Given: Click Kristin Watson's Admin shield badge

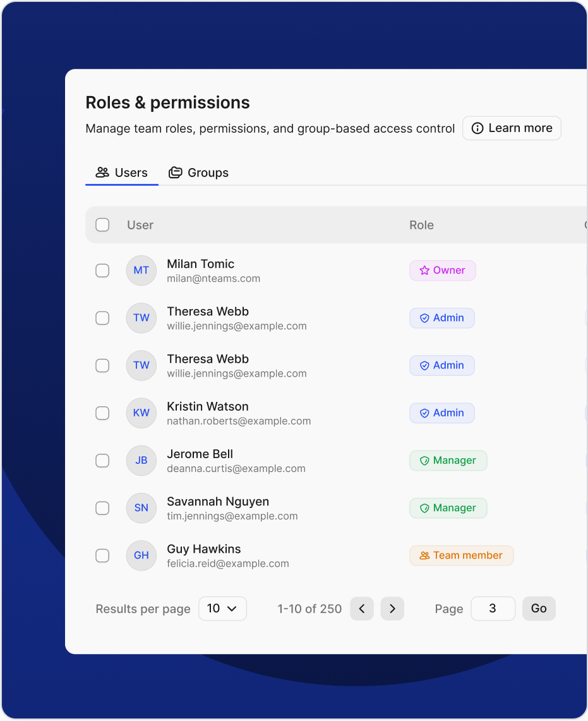Looking at the screenshot, I should [x=441, y=413].
